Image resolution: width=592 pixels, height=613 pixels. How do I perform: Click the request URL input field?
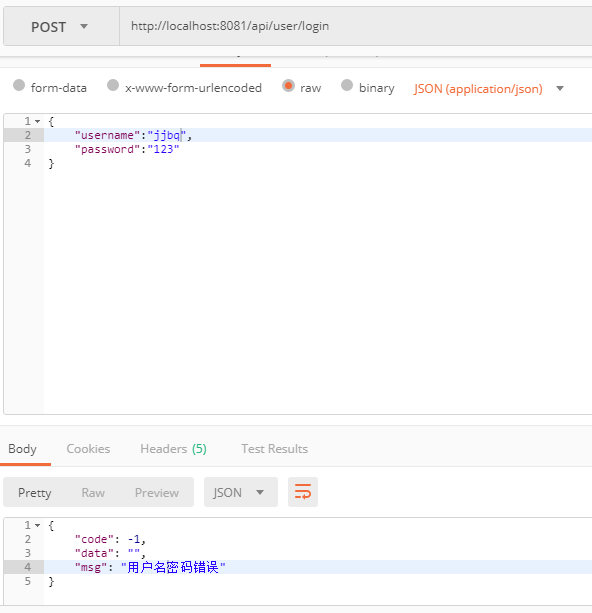356,27
